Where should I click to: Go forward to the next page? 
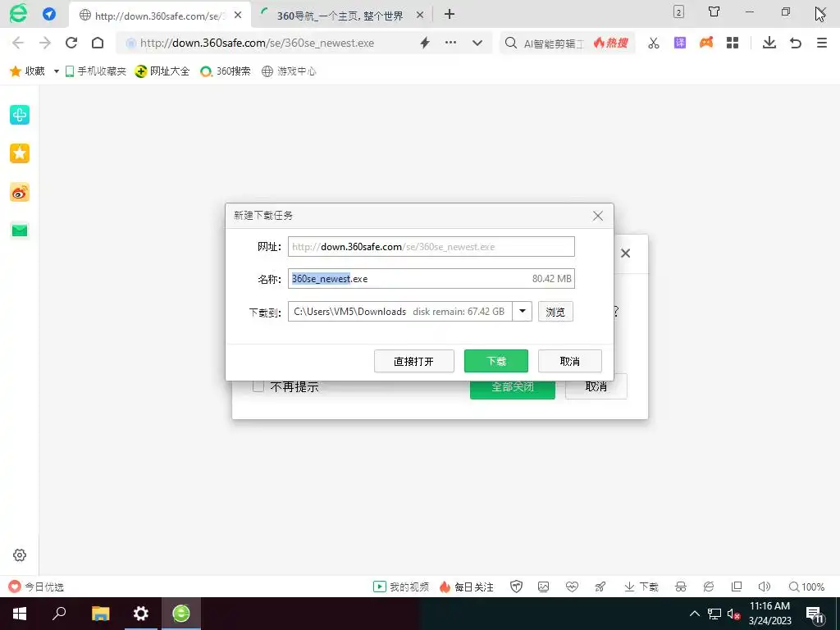45,43
